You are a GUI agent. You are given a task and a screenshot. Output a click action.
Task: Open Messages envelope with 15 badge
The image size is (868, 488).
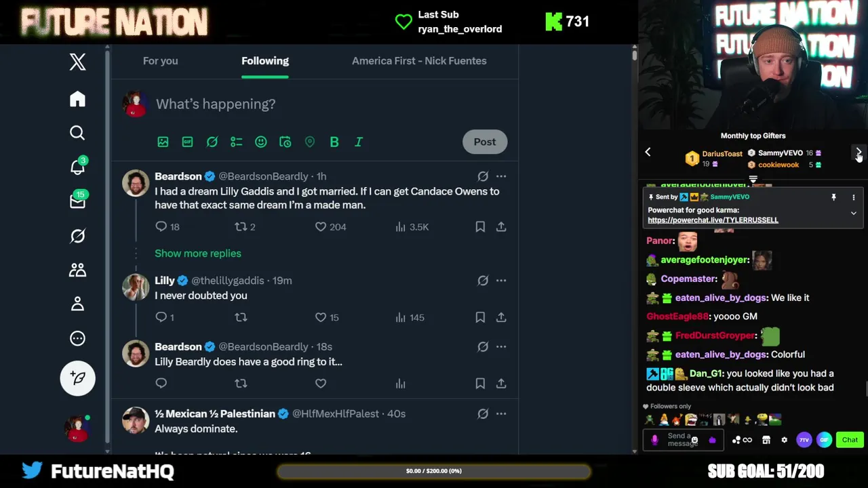pos(78,201)
